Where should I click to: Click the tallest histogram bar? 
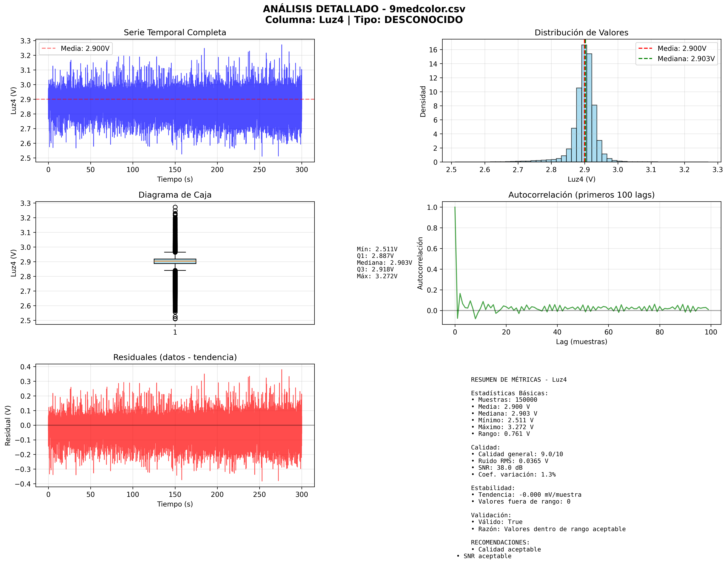point(584,100)
